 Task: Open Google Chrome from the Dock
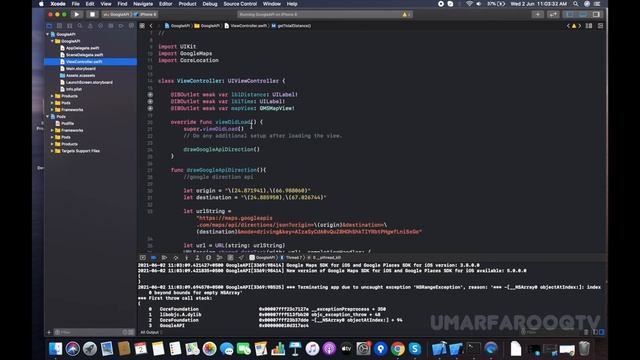(x=398, y=349)
